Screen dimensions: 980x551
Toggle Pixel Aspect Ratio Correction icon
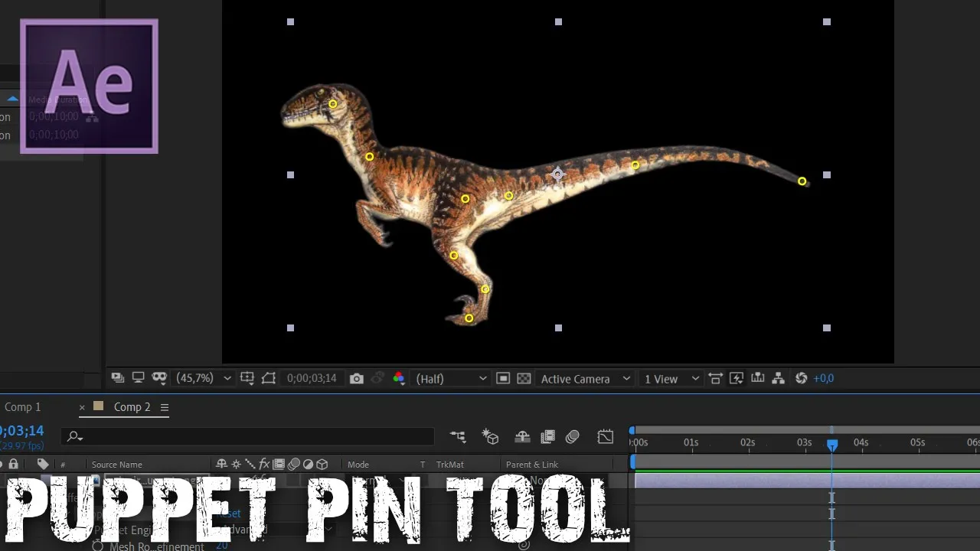[x=715, y=378]
